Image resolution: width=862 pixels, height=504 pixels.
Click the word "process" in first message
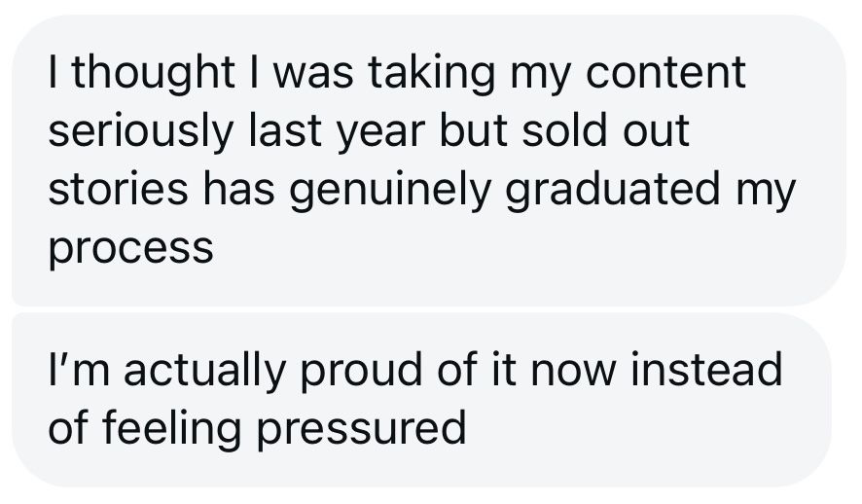[129, 251]
